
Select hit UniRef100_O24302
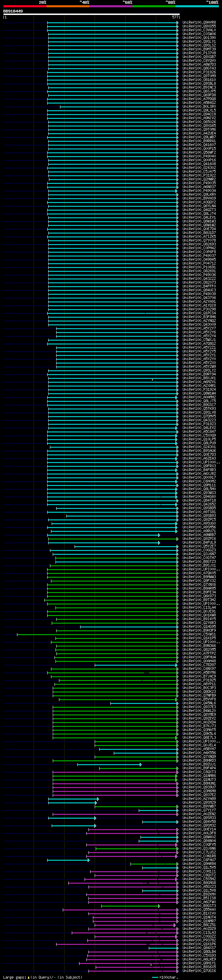[199, 168]
